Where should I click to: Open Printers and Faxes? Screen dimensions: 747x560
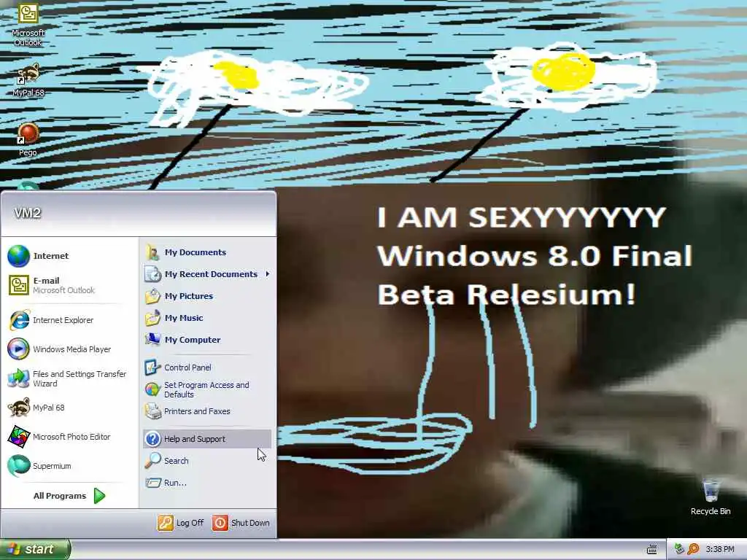(206, 411)
